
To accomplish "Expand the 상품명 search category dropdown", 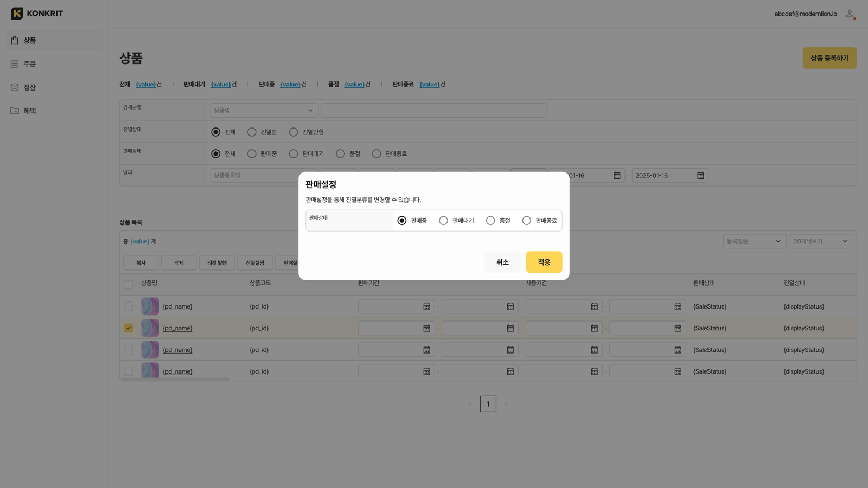I will click(264, 110).
